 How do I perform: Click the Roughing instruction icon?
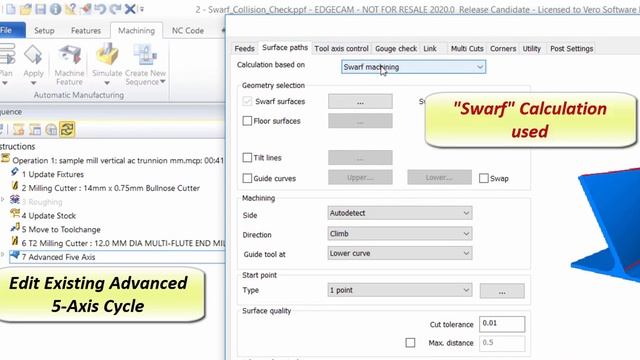tap(15, 200)
